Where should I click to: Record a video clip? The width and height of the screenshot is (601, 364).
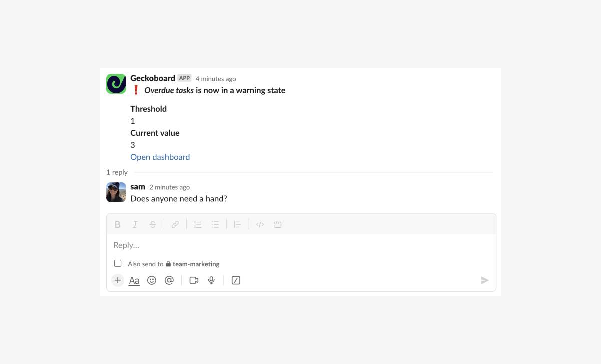pyautogui.click(x=194, y=280)
